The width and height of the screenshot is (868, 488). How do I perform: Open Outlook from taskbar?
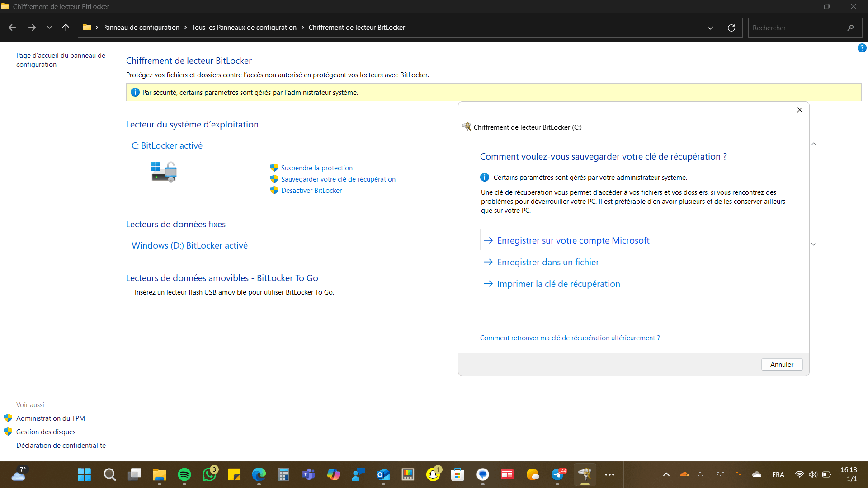click(x=383, y=474)
